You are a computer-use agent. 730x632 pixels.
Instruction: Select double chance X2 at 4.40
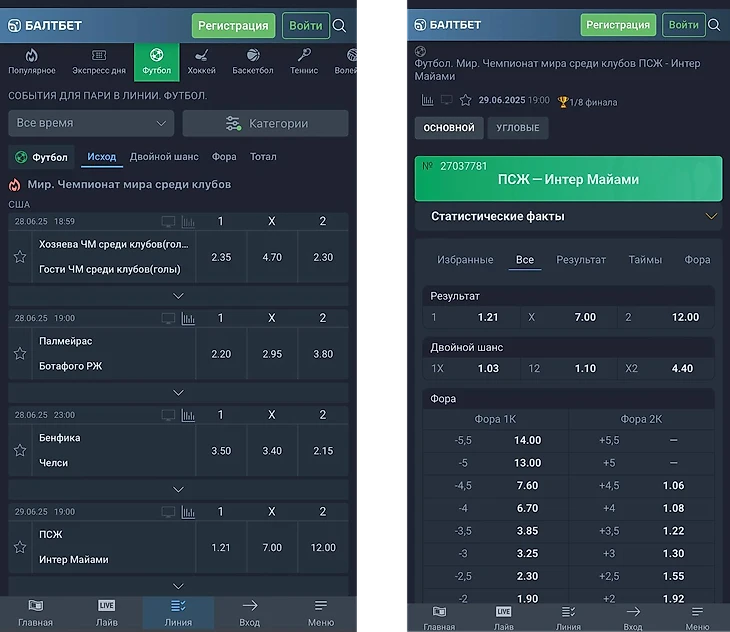666,369
